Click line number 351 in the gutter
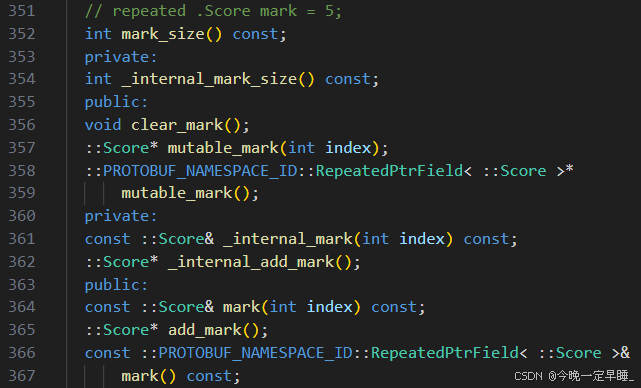The width and height of the screenshot is (641, 388). pos(22,11)
